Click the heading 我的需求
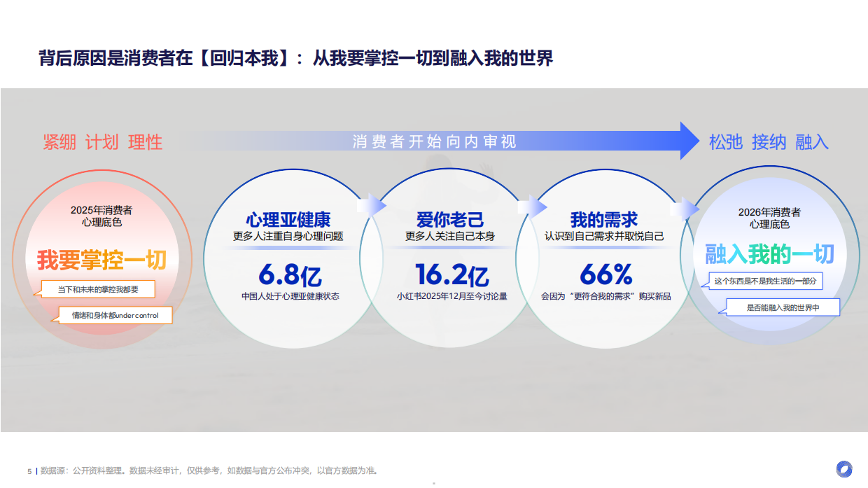This screenshot has width=868, height=488. pos(604,220)
